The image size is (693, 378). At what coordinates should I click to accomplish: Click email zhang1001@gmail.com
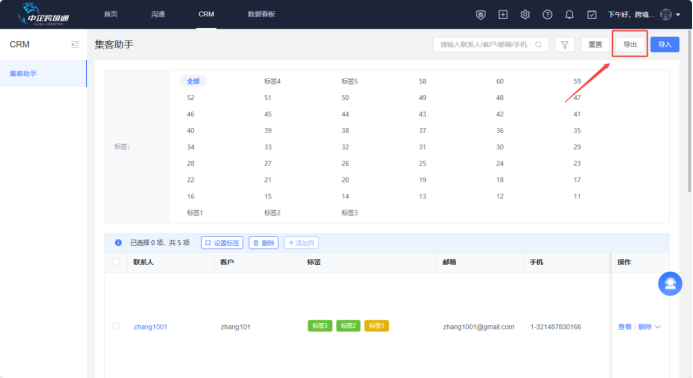[x=479, y=327]
